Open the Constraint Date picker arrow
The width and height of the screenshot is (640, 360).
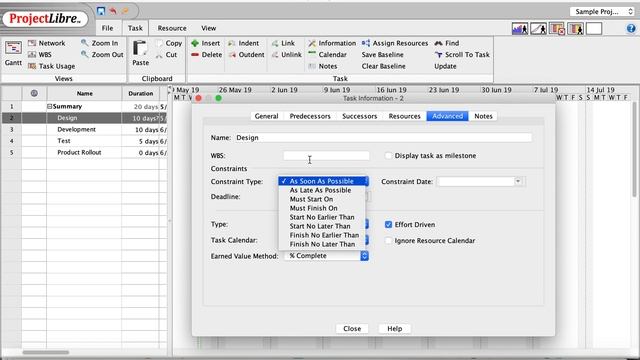518,181
